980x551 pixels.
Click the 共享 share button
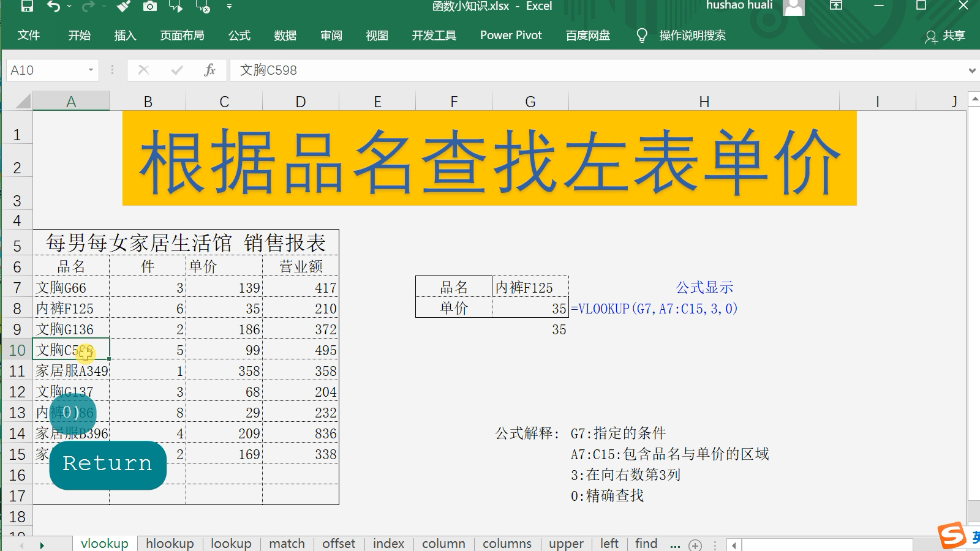click(945, 36)
